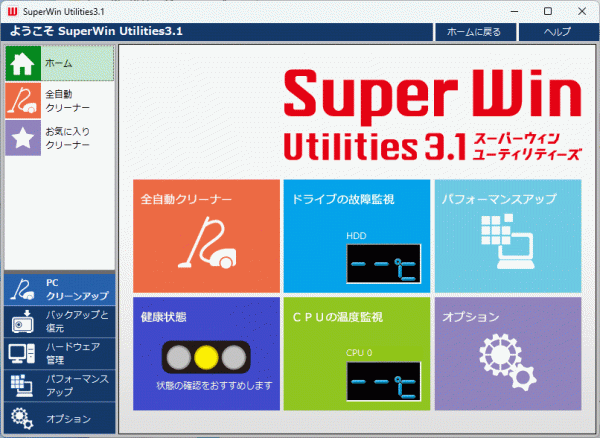Click the HDD label in the drive tile
This screenshot has height=438, width=600.
[x=356, y=236]
